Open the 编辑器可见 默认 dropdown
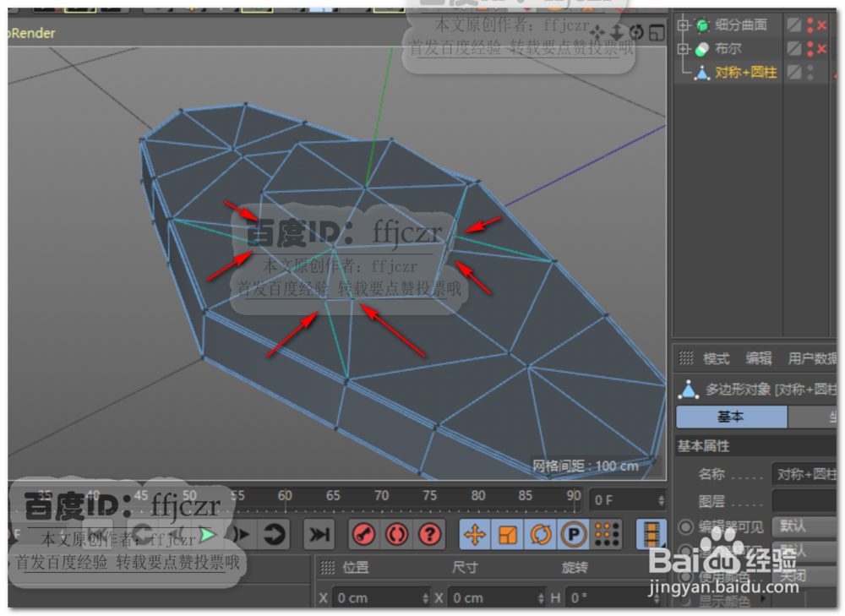Viewport: 845px width, 616px height. click(804, 526)
